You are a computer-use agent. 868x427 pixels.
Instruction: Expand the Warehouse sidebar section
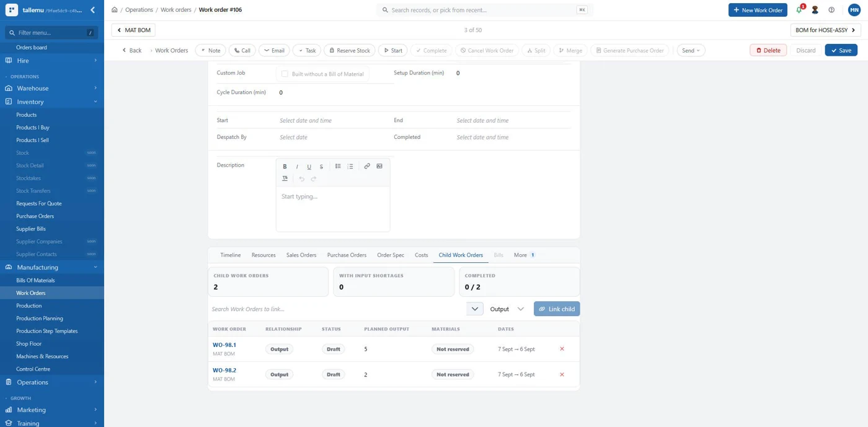[52, 88]
